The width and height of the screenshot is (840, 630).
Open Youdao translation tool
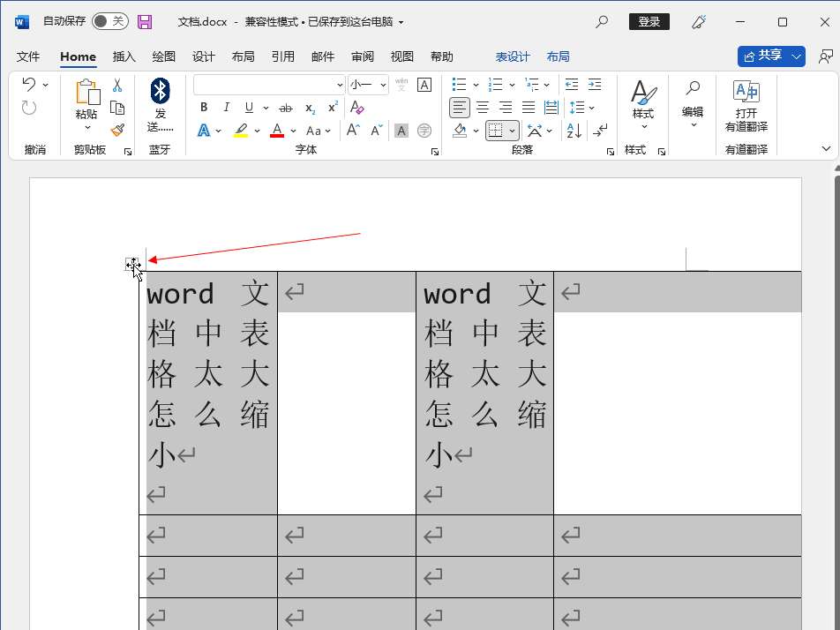pyautogui.click(x=746, y=105)
